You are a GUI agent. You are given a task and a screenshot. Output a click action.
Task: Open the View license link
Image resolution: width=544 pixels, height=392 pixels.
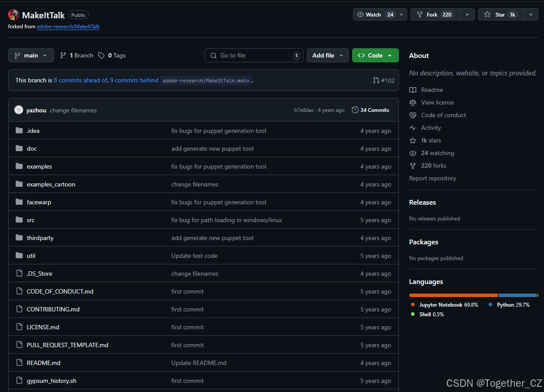click(438, 102)
